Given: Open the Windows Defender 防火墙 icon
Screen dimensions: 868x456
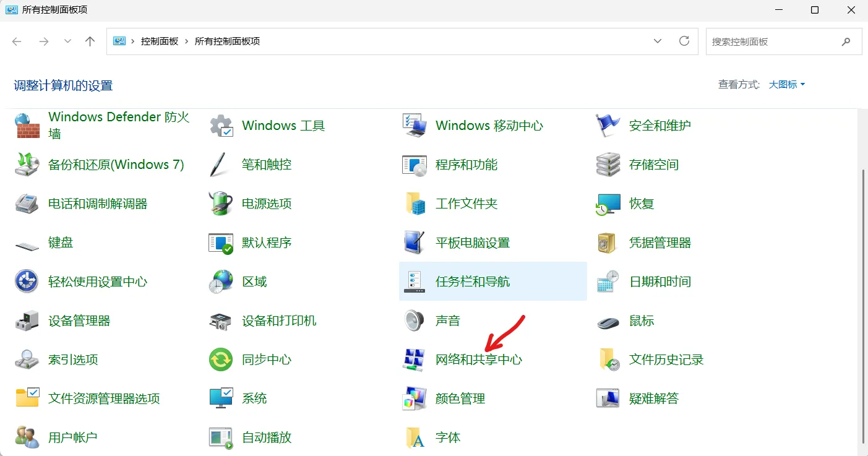Looking at the screenshot, I should tap(27, 126).
